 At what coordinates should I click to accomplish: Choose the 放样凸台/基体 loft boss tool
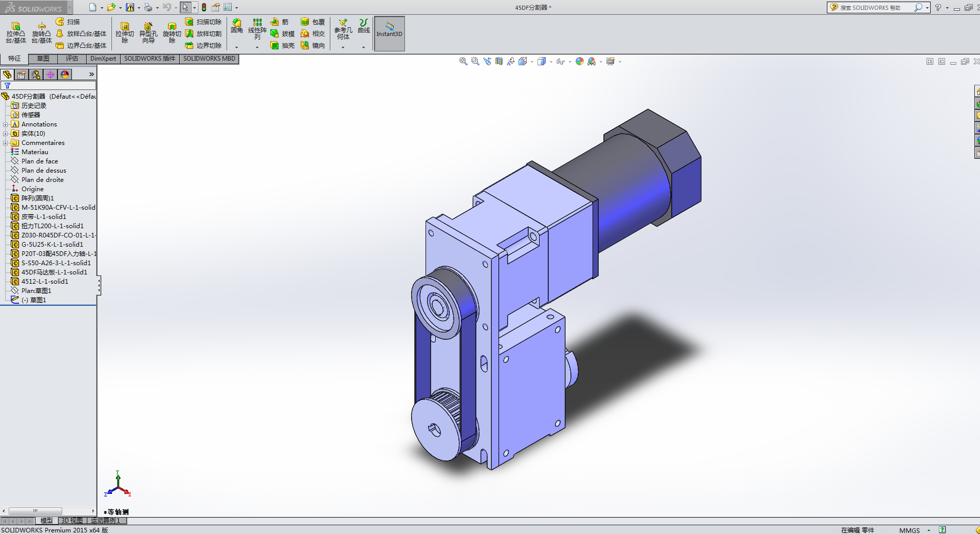tap(81, 33)
